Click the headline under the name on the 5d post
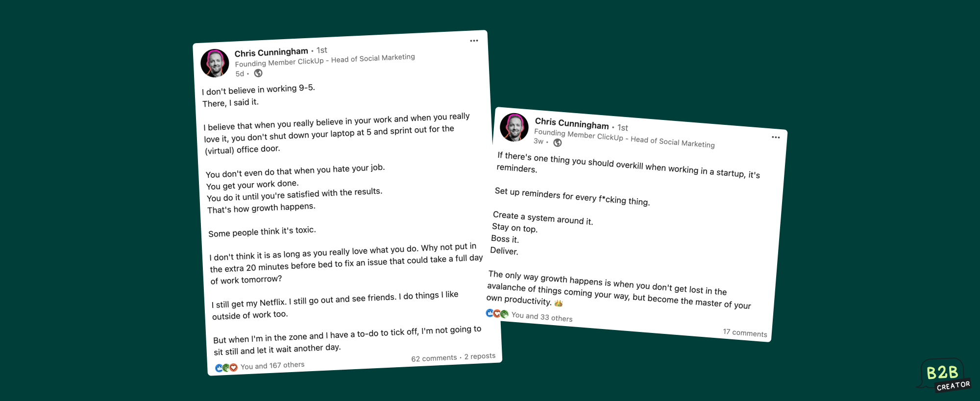The image size is (980, 401). [x=324, y=60]
